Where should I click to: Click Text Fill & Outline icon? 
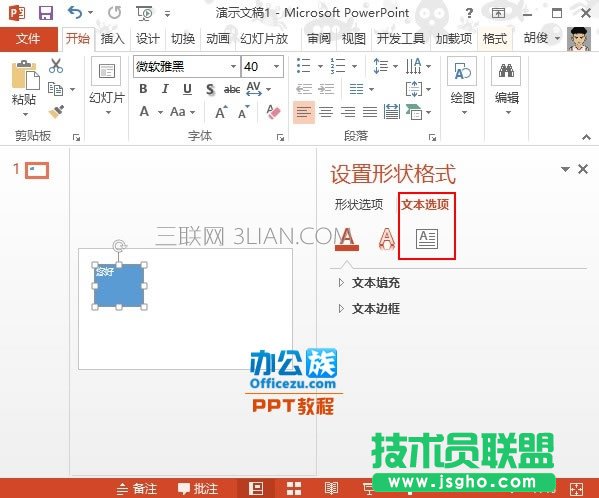coord(346,239)
